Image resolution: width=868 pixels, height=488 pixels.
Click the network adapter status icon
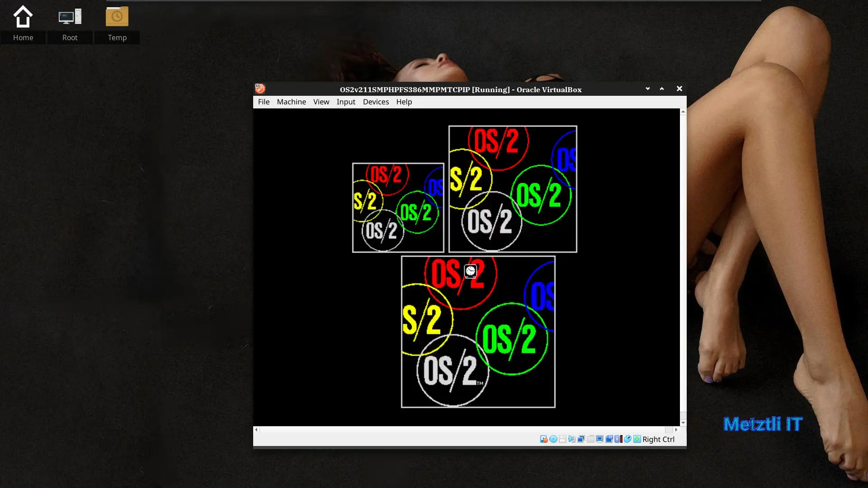[x=581, y=439]
